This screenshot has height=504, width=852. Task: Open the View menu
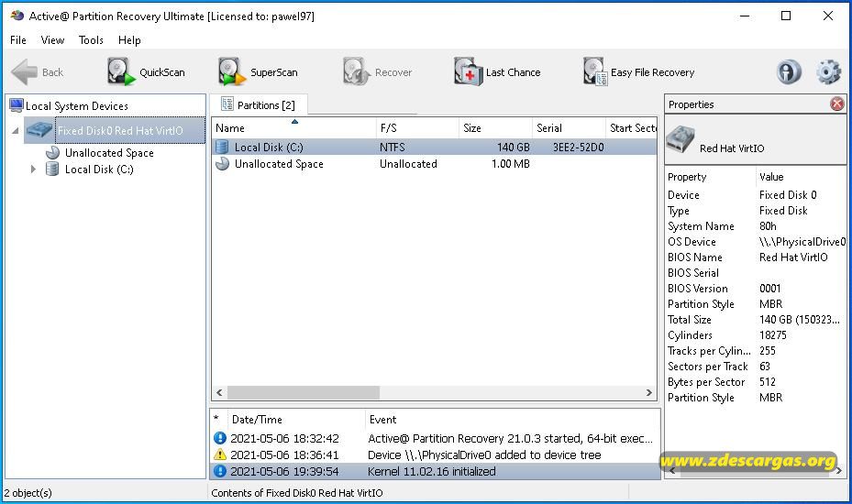point(52,40)
